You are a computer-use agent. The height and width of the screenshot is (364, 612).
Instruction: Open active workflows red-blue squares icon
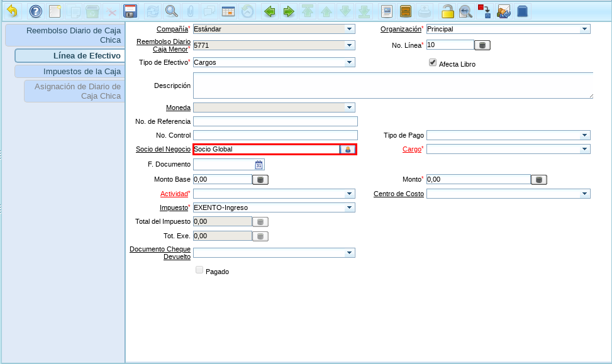[x=485, y=11]
